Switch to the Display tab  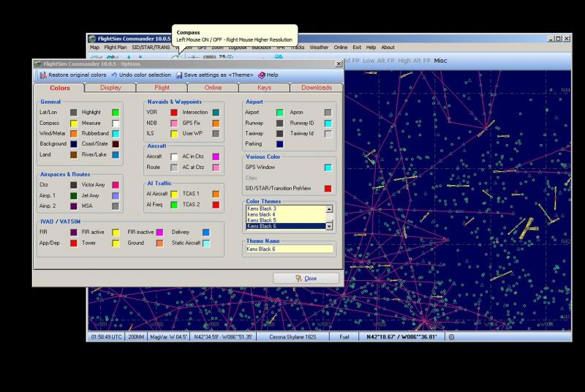(x=110, y=88)
